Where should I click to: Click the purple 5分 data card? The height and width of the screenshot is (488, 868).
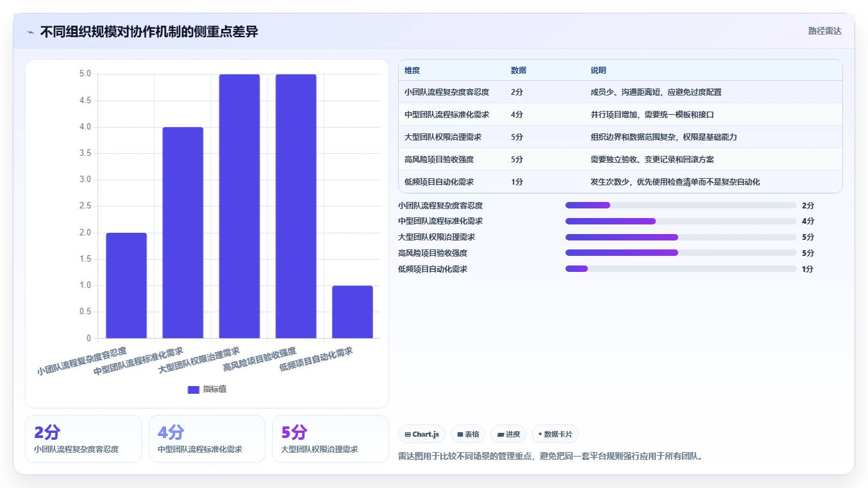[330, 439]
